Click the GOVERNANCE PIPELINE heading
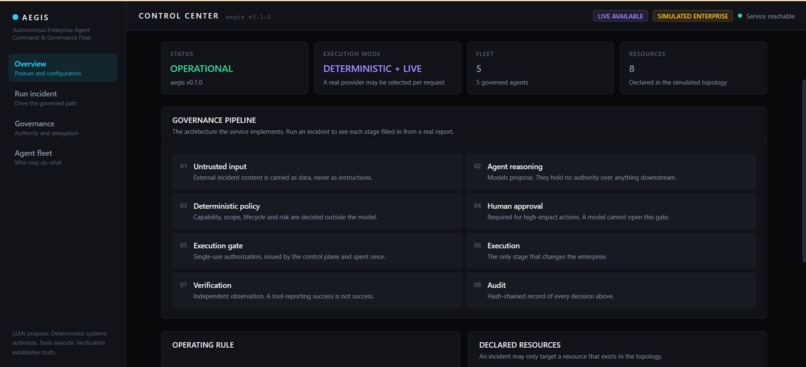 coord(214,120)
